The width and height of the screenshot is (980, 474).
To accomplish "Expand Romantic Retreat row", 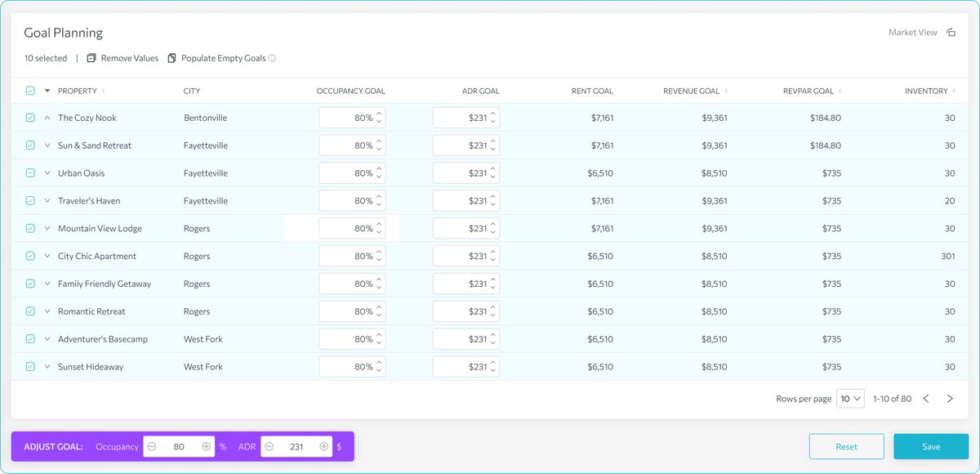I will (x=47, y=311).
